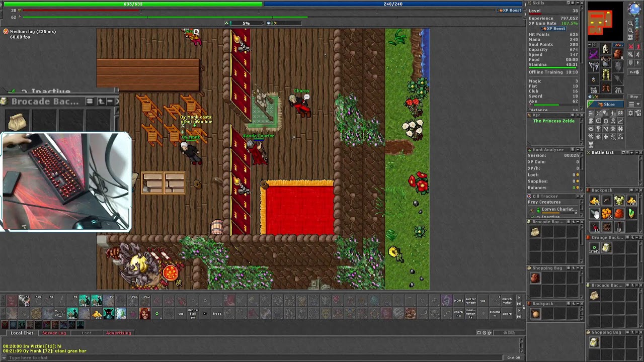The image size is (644, 362).
Task: Open the Server Log tab
Action: pyautogui.click(x=54, y=333)
